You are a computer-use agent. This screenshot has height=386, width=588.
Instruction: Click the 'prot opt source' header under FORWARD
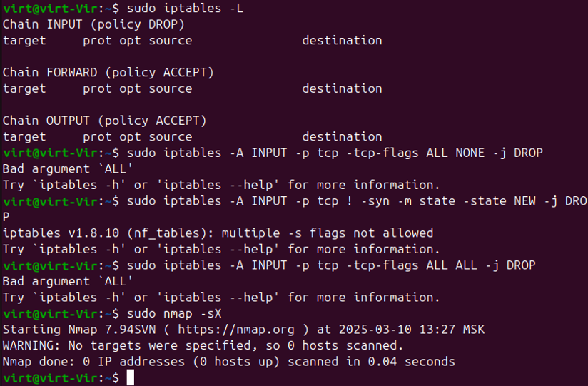tap(137, 89)
